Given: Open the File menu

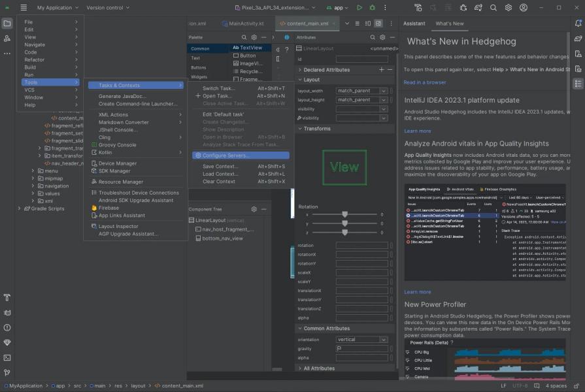Looking at the screenshot, I should click(50, 22).
